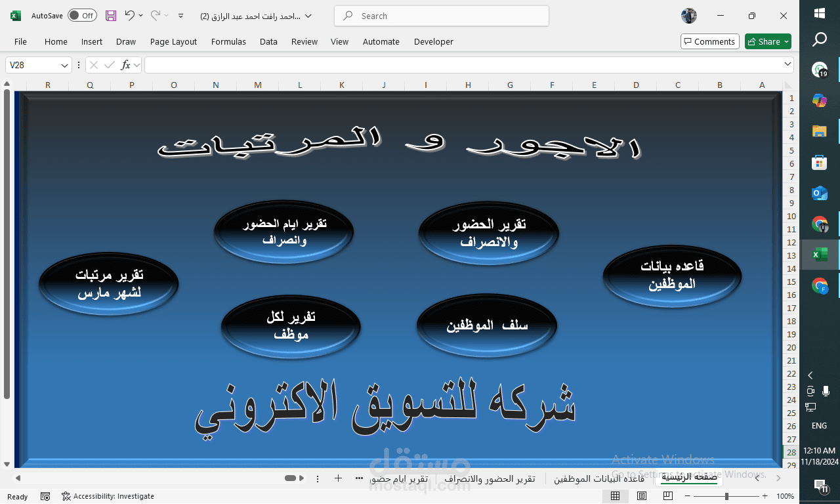Open the View ribbon tab

339,41
